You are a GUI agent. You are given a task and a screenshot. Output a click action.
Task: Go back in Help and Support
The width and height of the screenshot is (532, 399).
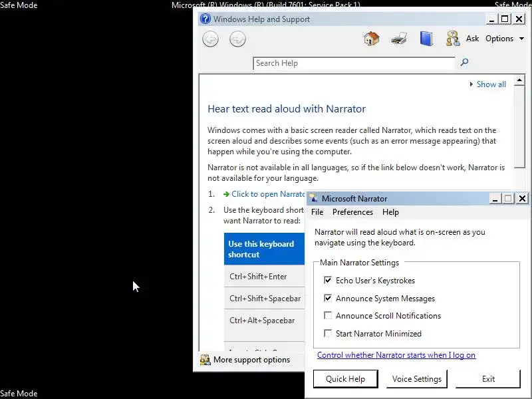[210, 39]
